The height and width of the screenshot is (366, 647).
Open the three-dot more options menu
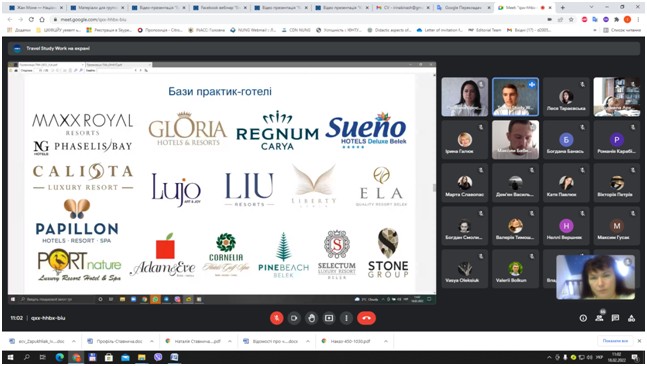(346, 318)
